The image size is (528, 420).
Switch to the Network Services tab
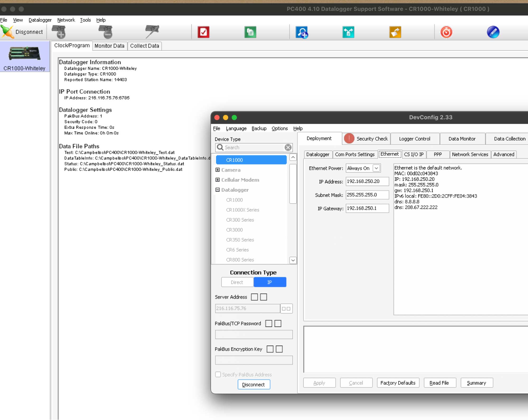(470, 154)
